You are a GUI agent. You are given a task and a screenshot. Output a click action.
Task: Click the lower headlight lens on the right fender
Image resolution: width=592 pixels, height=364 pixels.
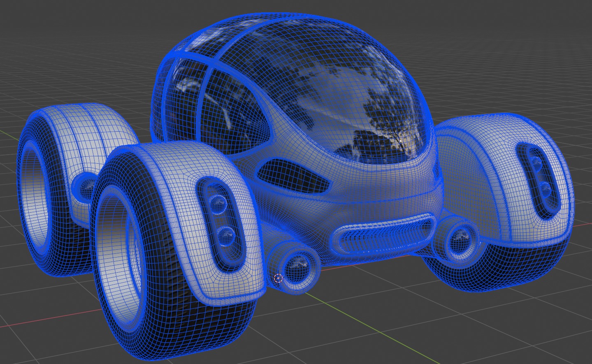click(545, 190)
